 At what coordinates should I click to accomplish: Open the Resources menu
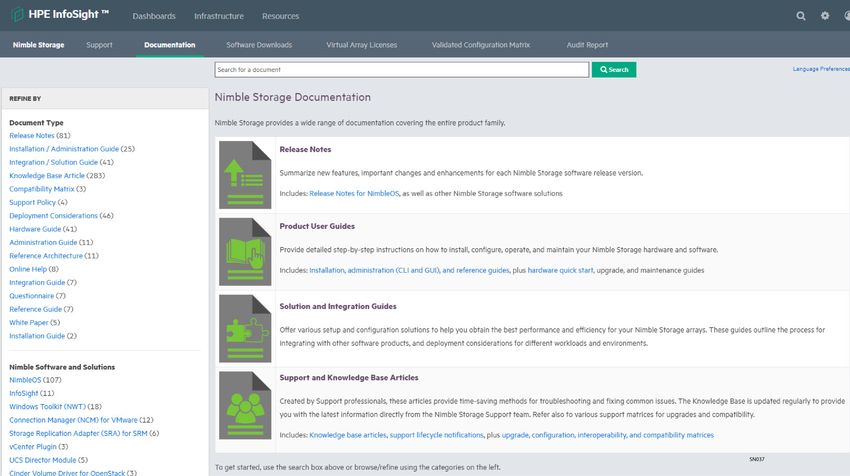click(280, 16)
